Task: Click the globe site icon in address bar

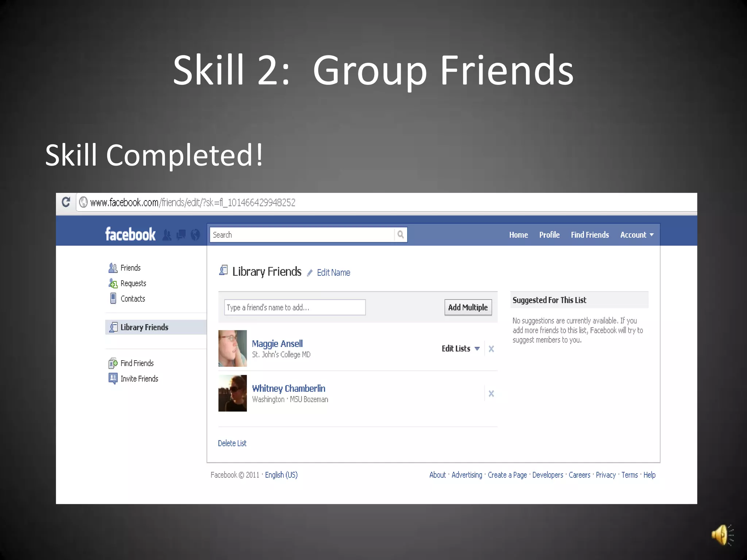Action: tap(84, 202)
